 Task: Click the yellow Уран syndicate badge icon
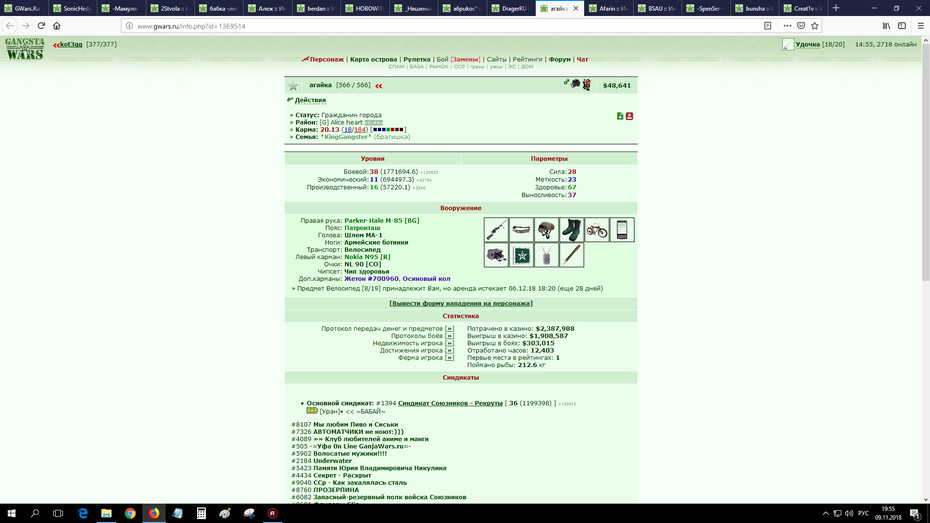click(x=312, y=410)
